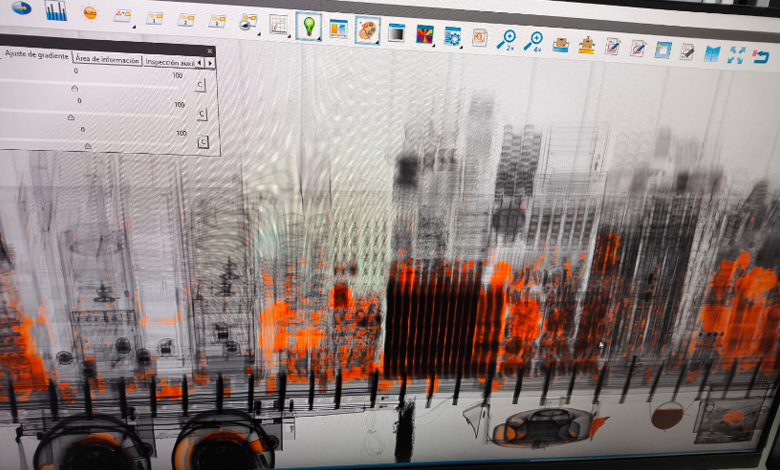Image resolution: width=780 pixels, height=470 pixels.
Task: Toggle the paint palette pseudo-color tool
Action: [368, 31]
